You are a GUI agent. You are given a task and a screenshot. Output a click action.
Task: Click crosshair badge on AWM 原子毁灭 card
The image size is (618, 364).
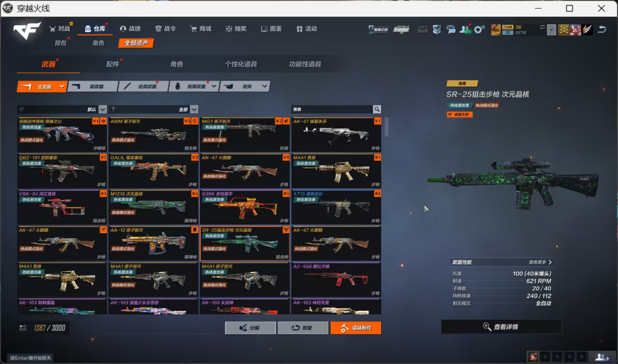point(195,121)
